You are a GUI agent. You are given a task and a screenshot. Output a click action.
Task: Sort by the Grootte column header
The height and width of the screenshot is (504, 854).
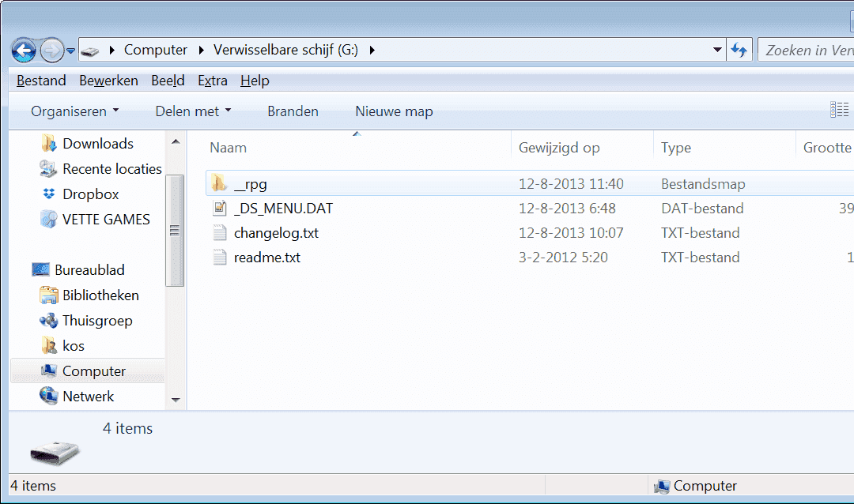(x=827, y=148)
